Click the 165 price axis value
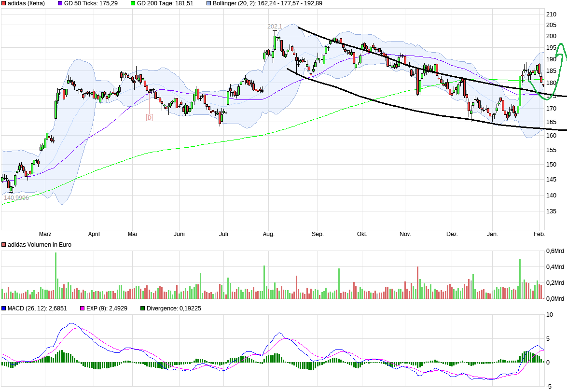567x392 pixels. click(552, 122)
